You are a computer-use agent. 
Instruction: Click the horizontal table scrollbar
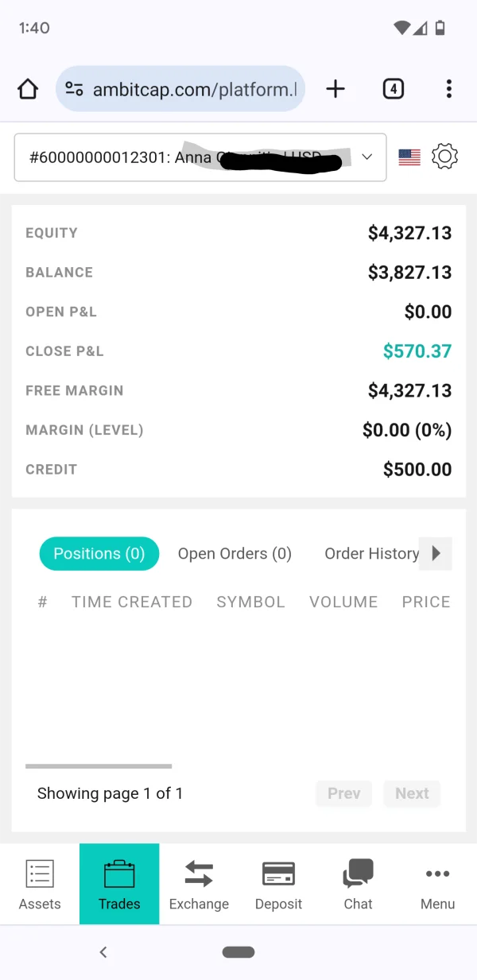point(99,766)
